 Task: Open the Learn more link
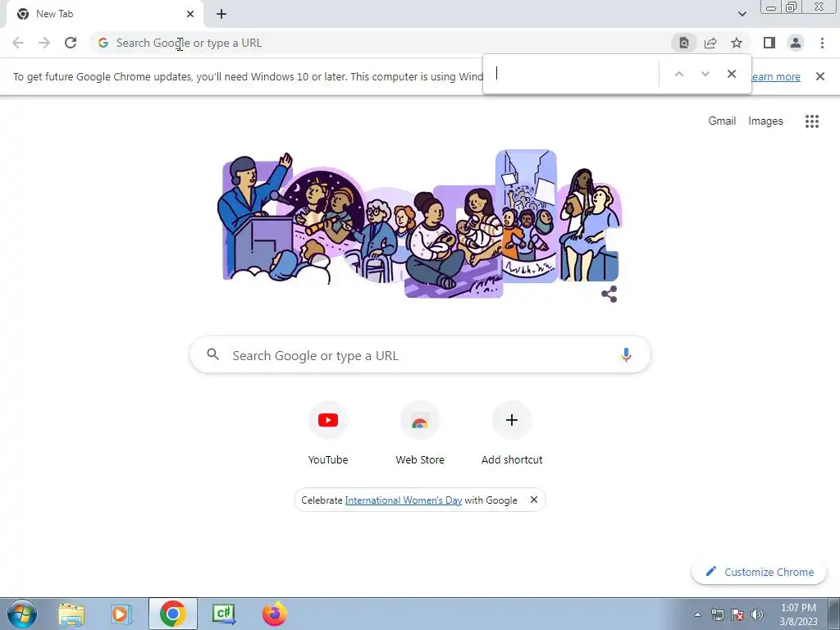[x=776, y=76]
